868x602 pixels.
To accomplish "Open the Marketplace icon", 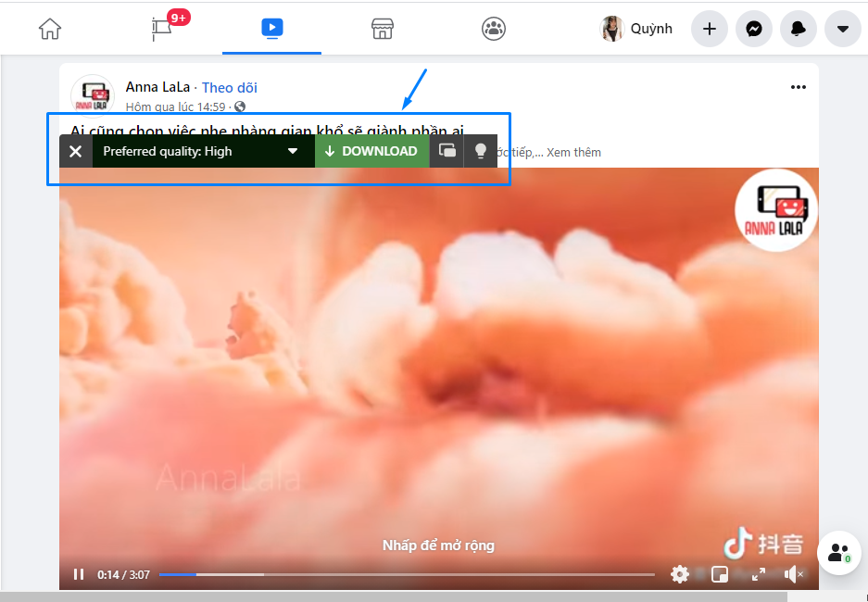I will pyautogui.click(x=382, y=29).
